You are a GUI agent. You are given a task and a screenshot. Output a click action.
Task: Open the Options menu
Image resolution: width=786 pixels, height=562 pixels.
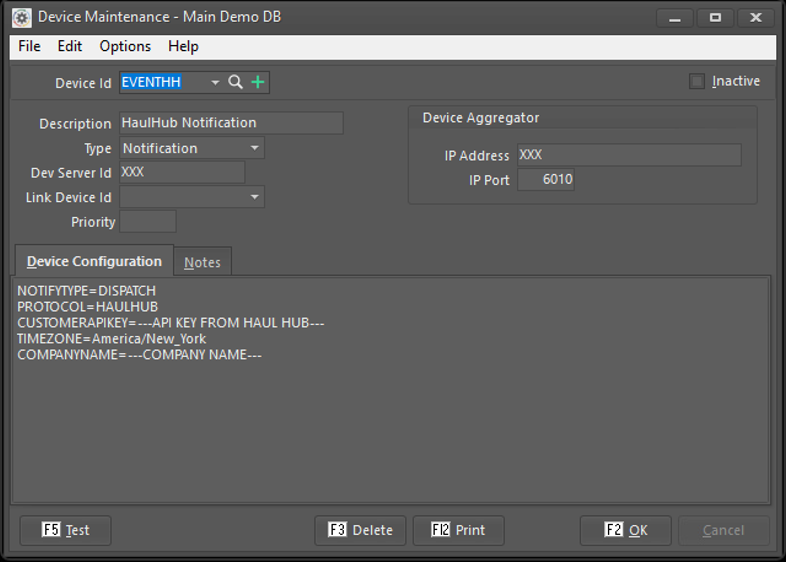pos(125,47)
